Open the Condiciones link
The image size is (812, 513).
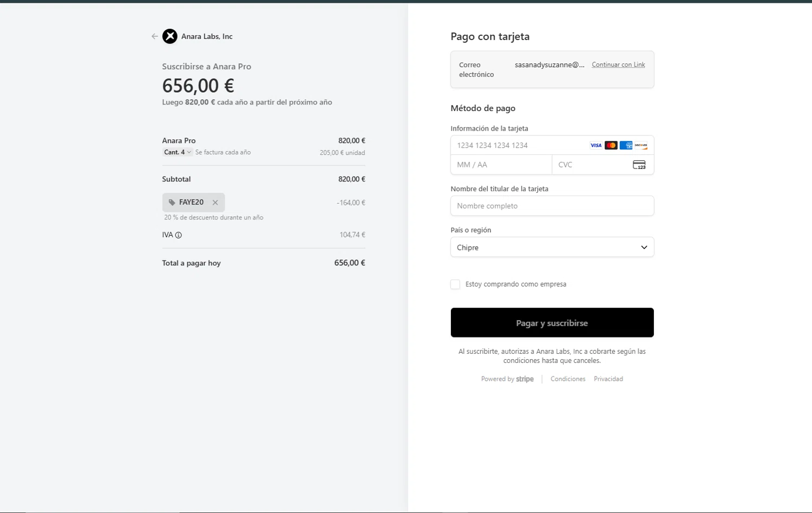pyautogui.click(x=568, y=379)
